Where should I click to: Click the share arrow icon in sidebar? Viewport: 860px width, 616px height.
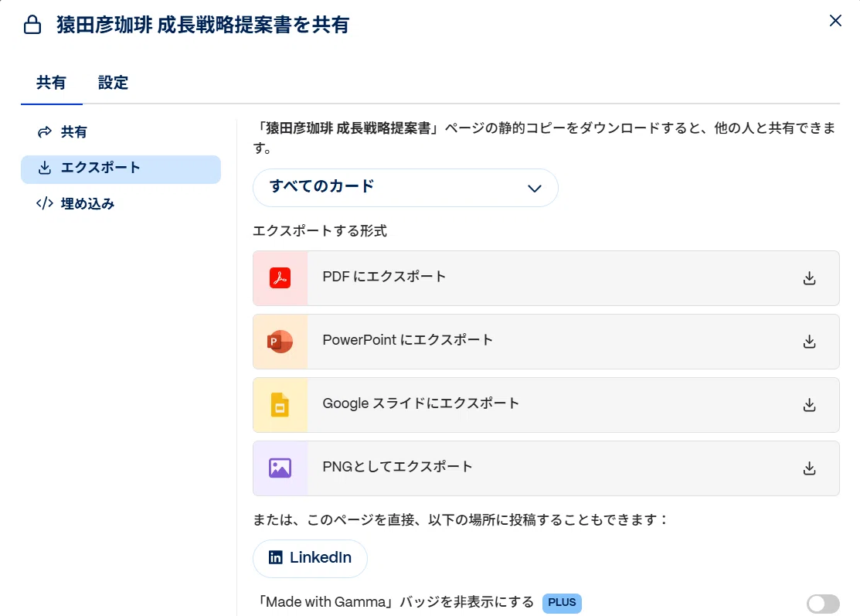(44, 132)
